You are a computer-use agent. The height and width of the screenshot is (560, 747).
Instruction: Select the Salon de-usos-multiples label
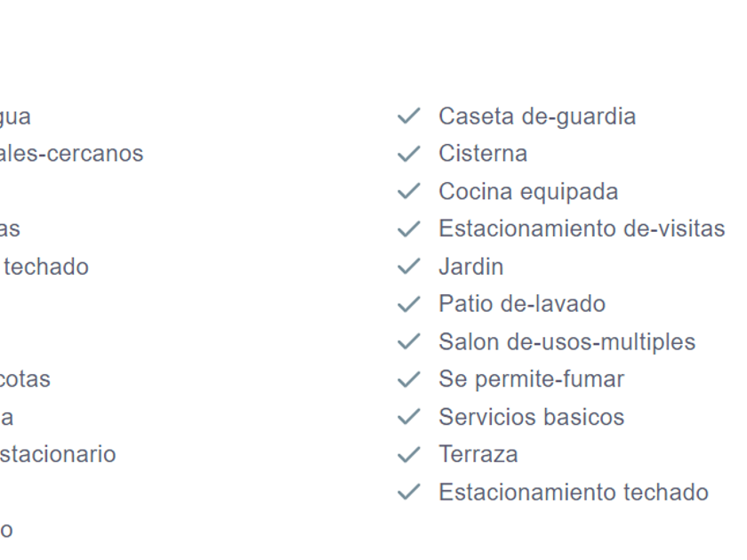tap(567, 342)
